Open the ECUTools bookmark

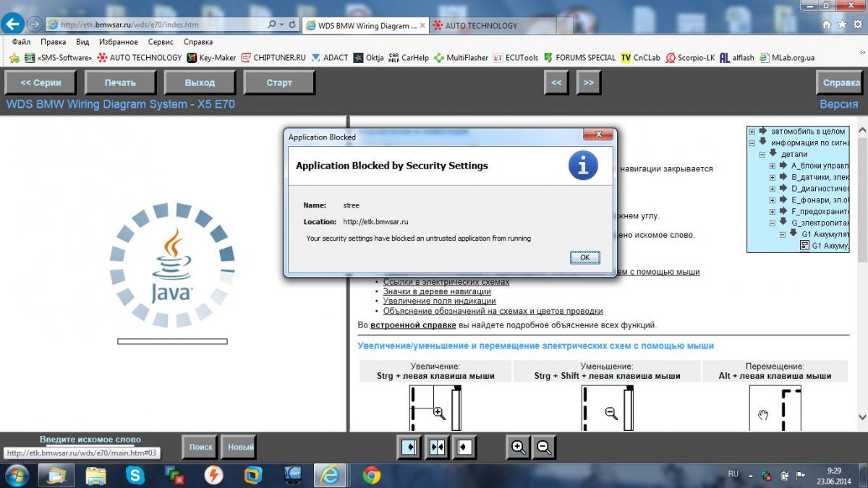516,58
